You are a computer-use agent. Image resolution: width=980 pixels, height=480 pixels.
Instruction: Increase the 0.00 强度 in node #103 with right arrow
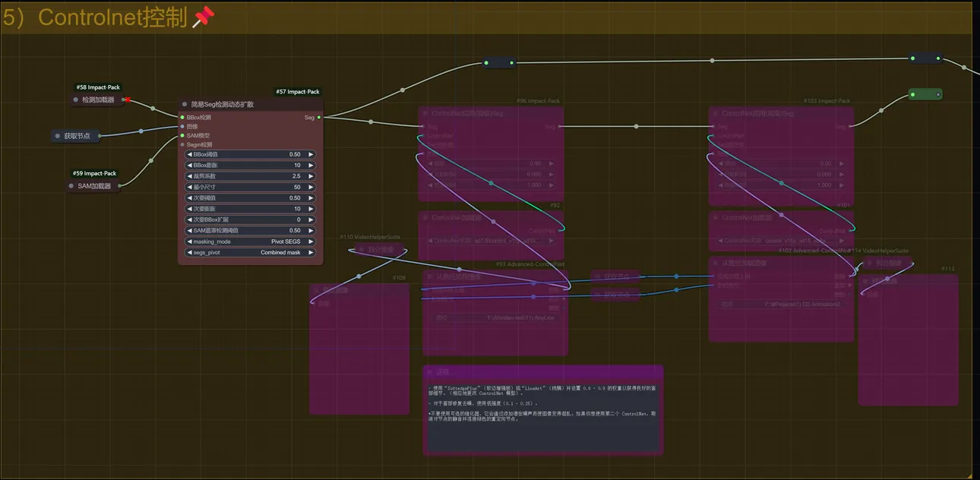point(842,163)
